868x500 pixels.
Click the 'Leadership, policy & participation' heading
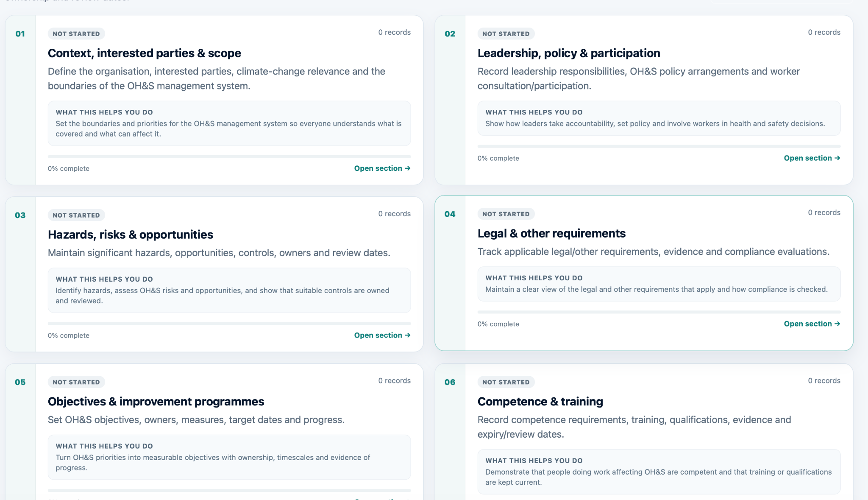coord(569,53)
